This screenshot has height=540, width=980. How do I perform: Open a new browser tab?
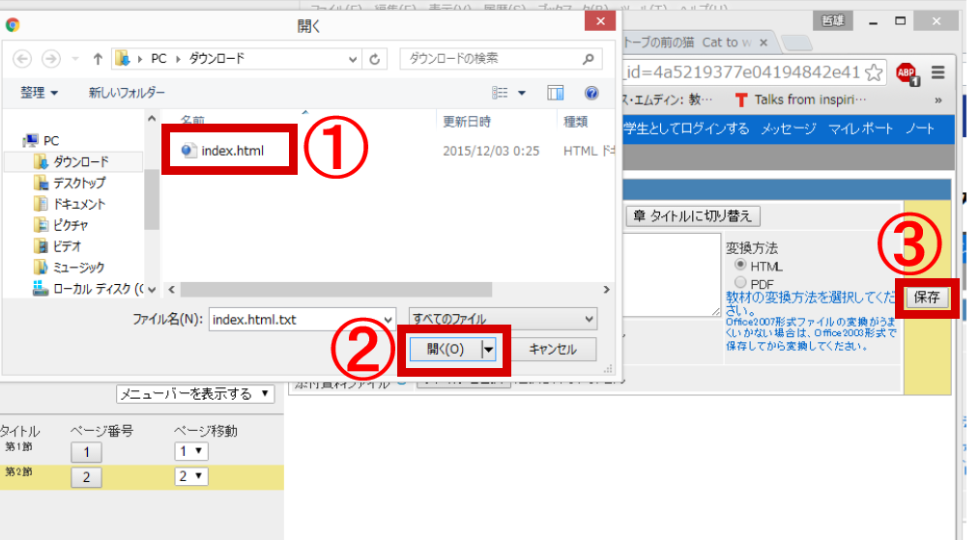click(x=795, y=43)
